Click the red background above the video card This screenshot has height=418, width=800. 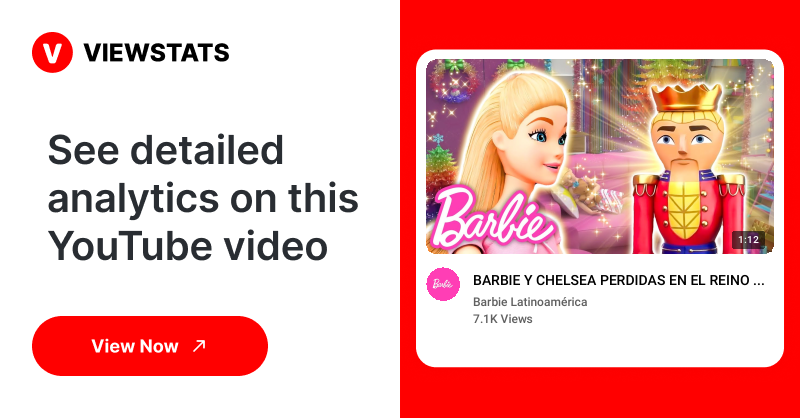600,24
